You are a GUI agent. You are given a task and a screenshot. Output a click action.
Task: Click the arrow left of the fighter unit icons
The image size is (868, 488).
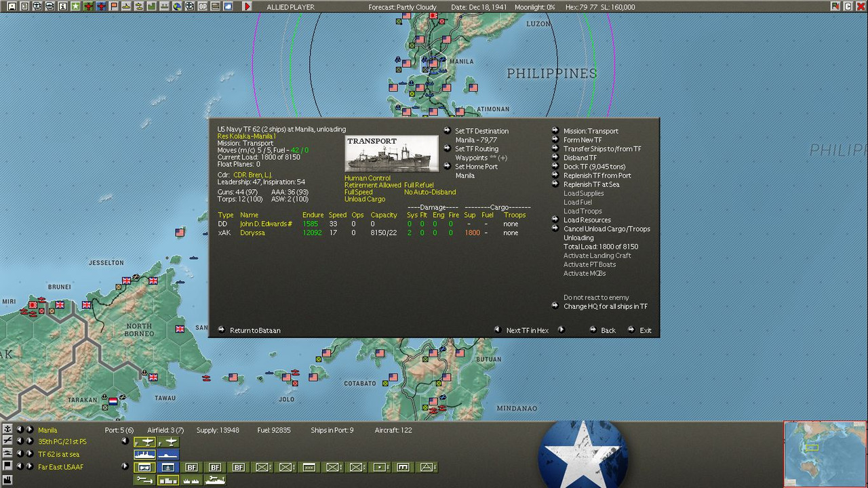(x=125, y=441)
